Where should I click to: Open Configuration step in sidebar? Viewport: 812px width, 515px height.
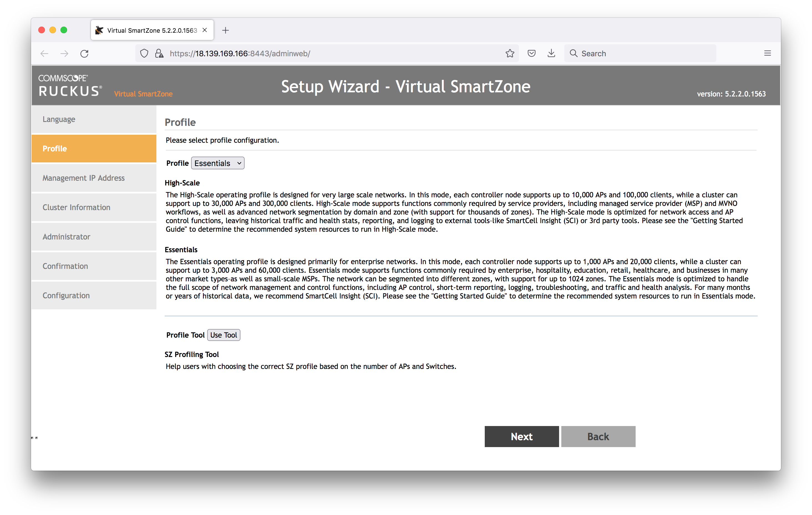coord(94,295)
